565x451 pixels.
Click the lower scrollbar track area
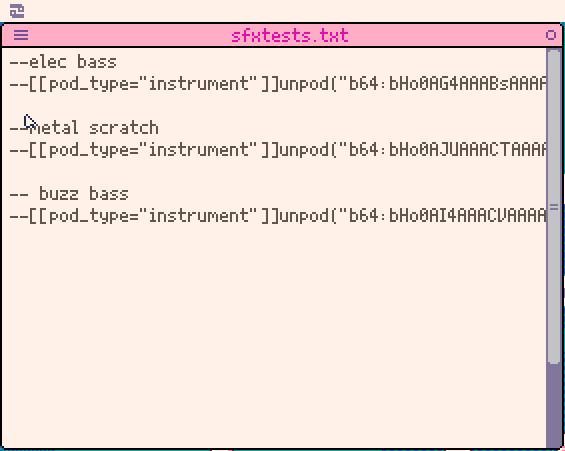[554, 405]
